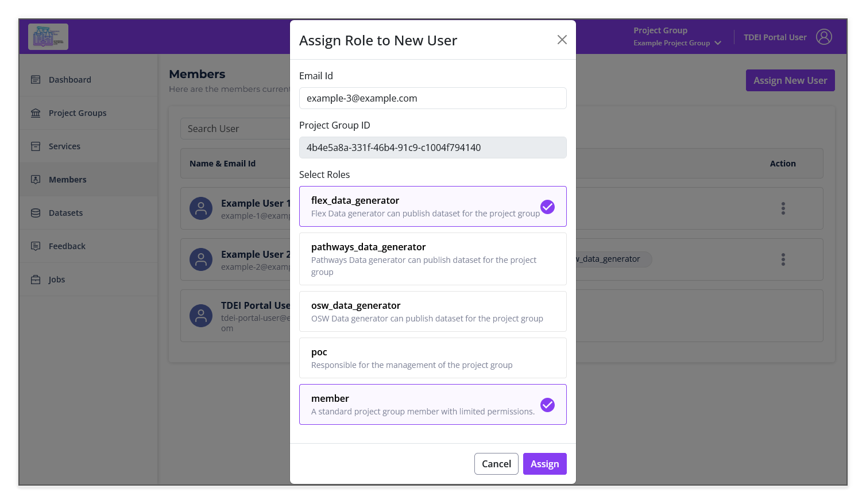The image size is (866, 504).
Task: Click Example User 2's avatar icon
Action: (x=201, y=259)
